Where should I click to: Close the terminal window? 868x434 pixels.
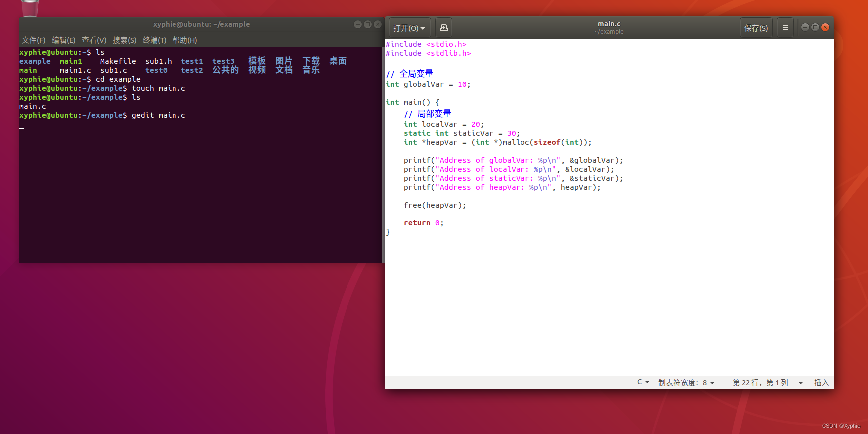378,24
